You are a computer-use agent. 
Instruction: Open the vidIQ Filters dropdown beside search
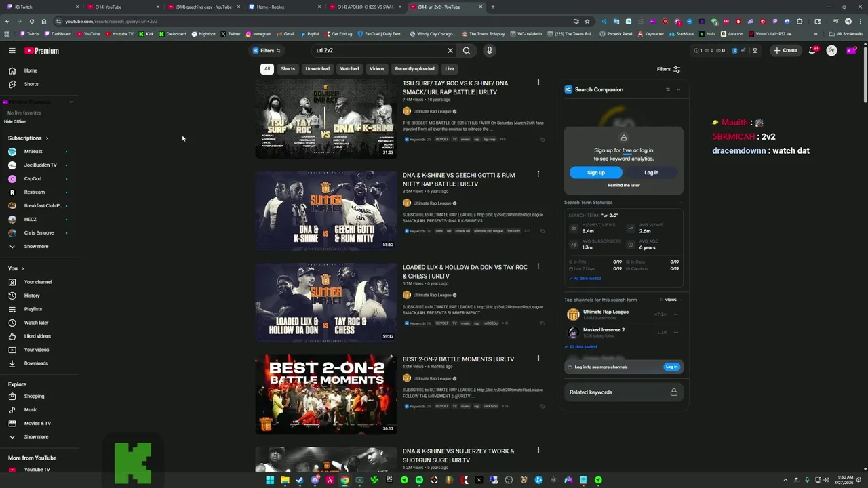267,50
